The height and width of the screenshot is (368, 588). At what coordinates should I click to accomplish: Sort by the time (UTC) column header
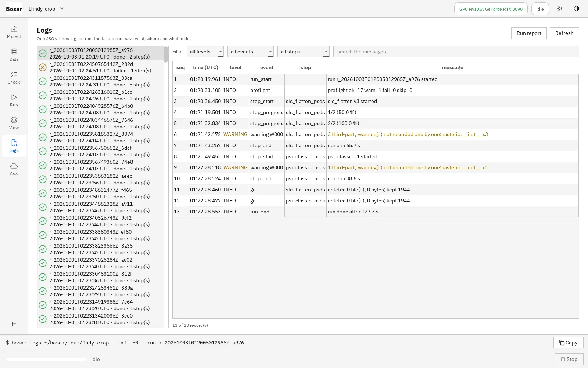pos(205,67)
